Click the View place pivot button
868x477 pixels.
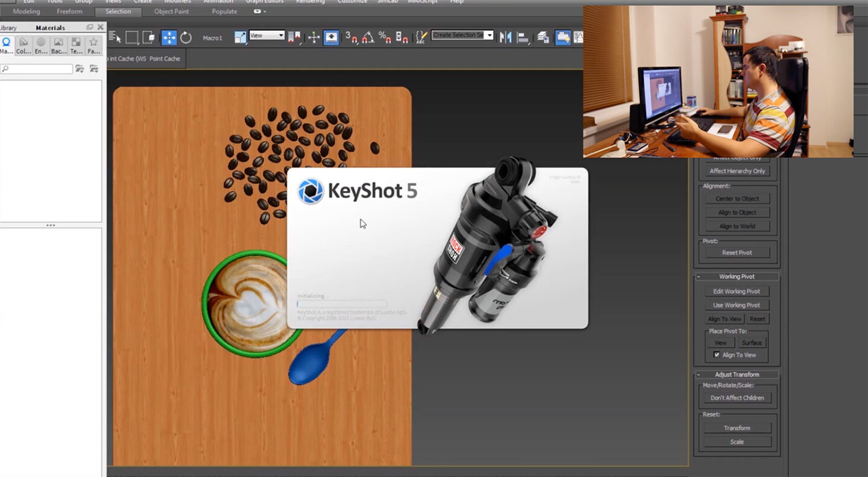click(x=720, y=343)
